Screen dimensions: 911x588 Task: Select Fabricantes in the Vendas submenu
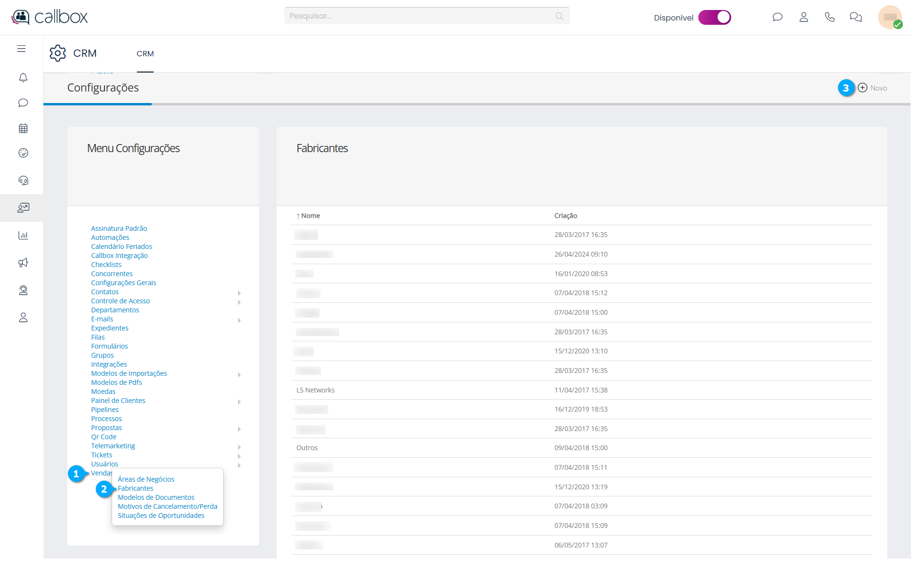(x=135, y=488)
